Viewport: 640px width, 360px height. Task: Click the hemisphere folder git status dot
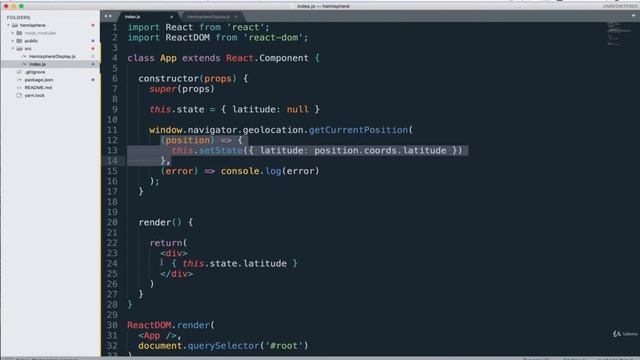pos(93,25)
